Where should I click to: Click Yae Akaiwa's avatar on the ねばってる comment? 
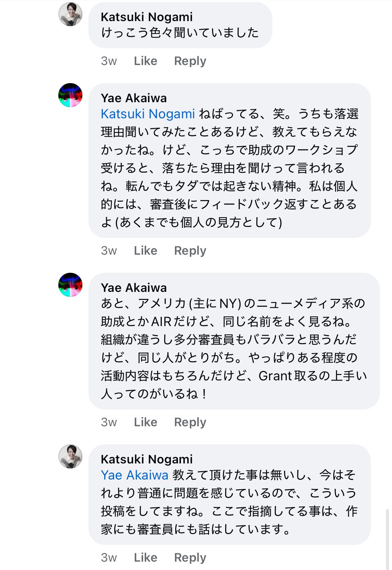point(70,96)
